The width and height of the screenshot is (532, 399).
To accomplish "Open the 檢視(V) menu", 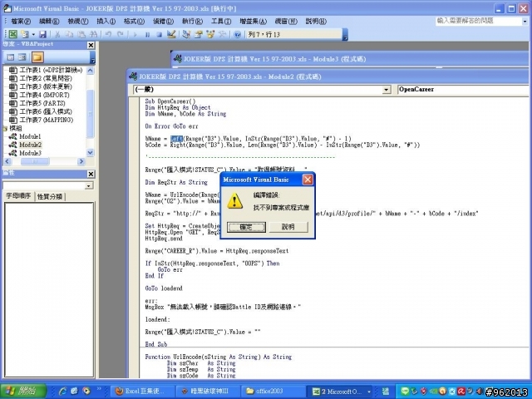I will click(78, 22).
